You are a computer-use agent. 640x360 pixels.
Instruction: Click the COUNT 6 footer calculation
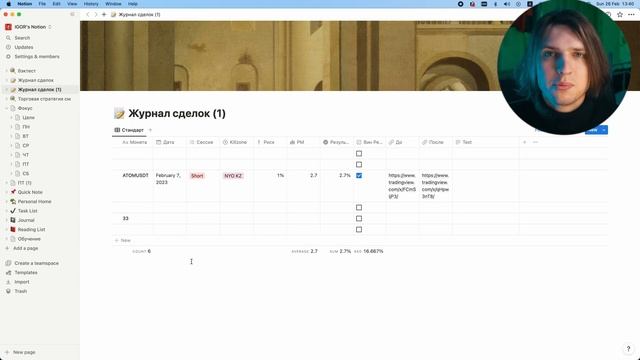coord(141,251)
